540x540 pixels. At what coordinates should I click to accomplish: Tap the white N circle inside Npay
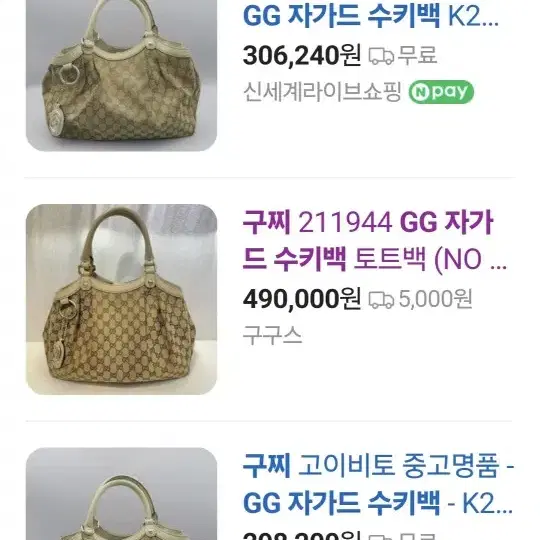coord(420,92)
